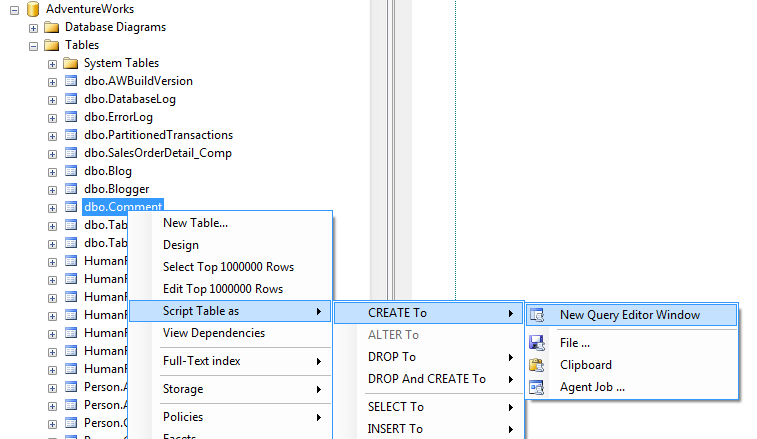Script to File ... option
This screenshot has width=757, height=439.
tap(631, 343)
